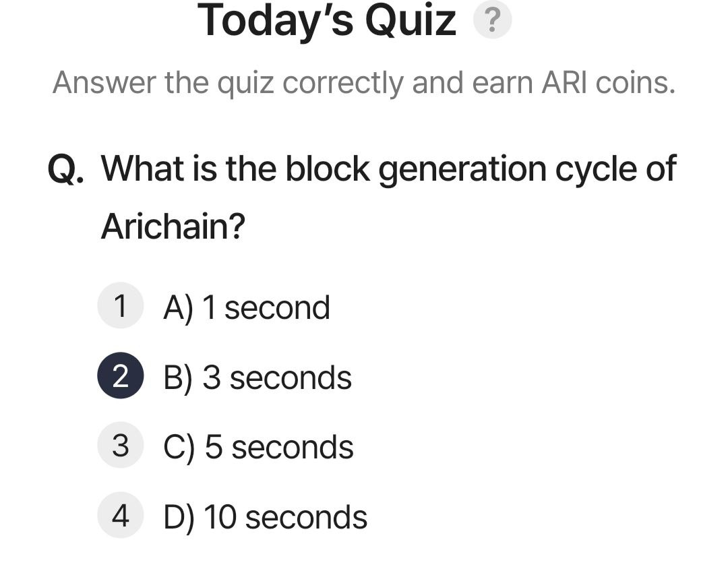
Task: Click the words "cycle of" in question
Action: pyautogui.click(x=615, y=170)
